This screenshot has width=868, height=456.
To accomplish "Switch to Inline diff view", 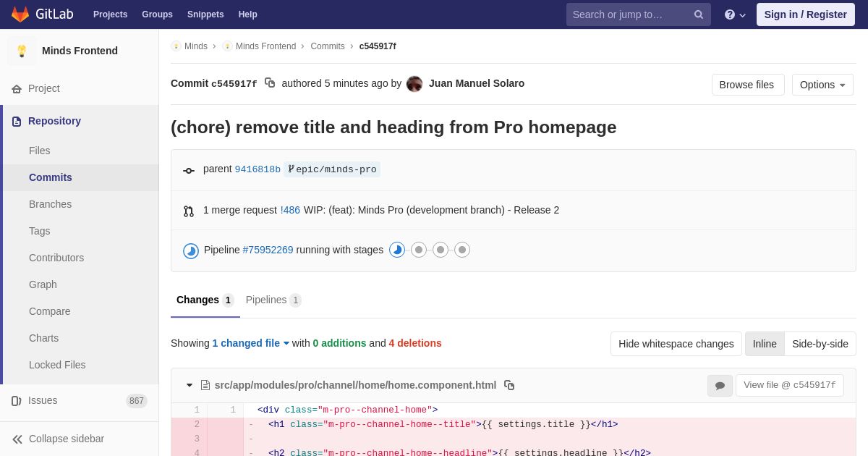I will [765, 344].
